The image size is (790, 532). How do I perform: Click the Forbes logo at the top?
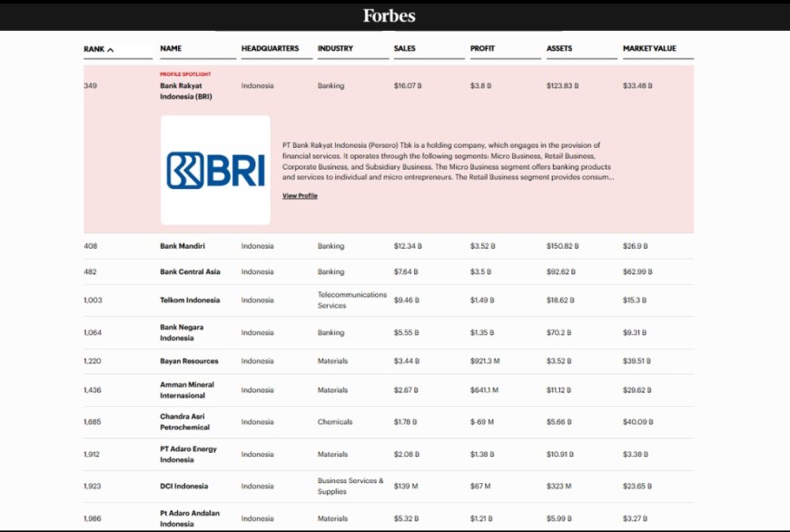[x=388, y=15]
